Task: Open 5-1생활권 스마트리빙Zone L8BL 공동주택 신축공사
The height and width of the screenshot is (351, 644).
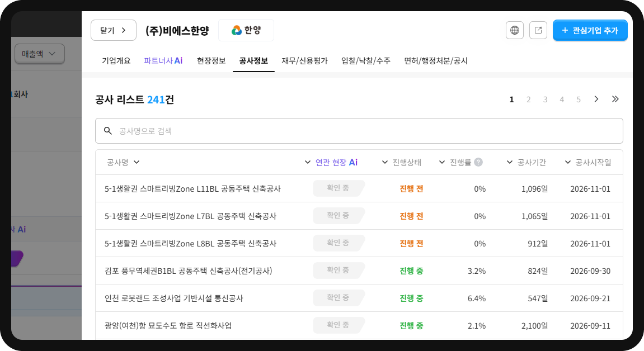Action: pyautogui.click(x=191, y=244)
